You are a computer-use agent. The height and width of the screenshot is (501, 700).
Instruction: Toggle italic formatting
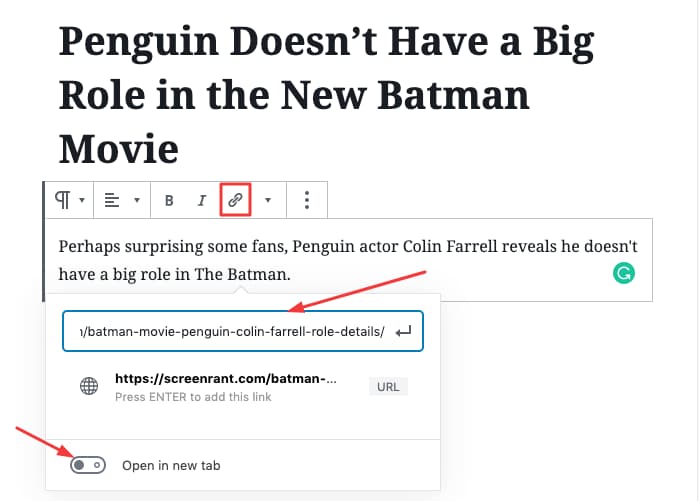(x=202, y=200)
